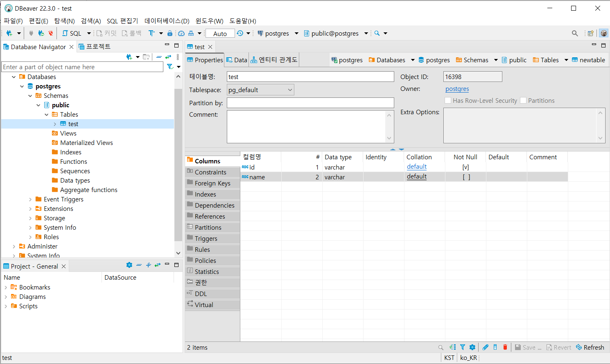Image resolution: width=610 pixels, height=364 pixels.
Task: Click the configure gear icon in Project panel
Action: [129, 265]
